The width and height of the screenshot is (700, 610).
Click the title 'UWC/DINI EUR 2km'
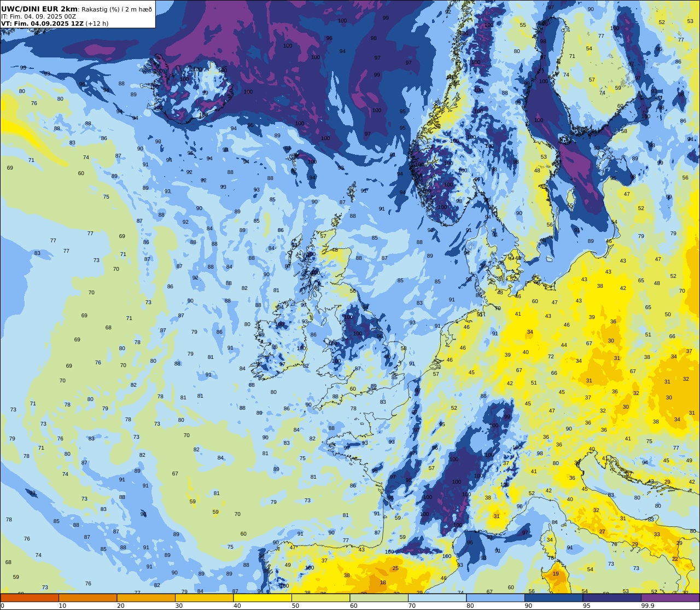coord(39,9)
